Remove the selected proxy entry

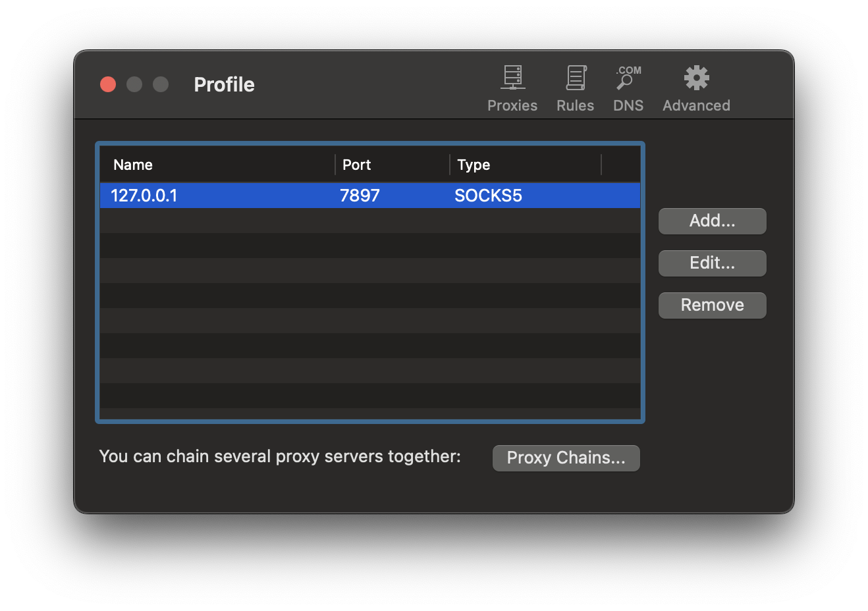point(712,305)
